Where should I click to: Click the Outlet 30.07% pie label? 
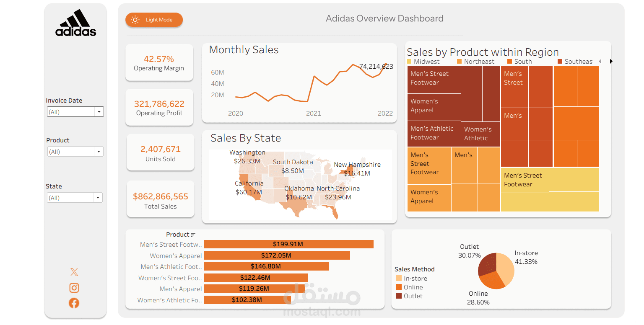tap(469, 251)
